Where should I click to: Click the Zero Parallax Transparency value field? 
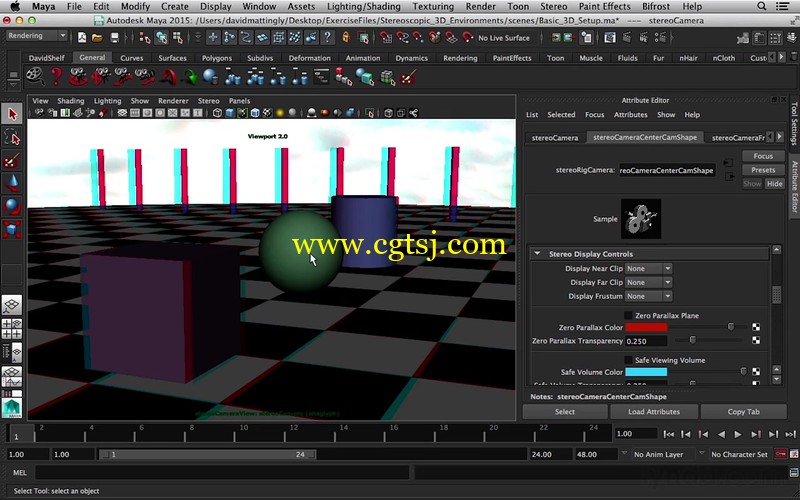tap(646, 341)
